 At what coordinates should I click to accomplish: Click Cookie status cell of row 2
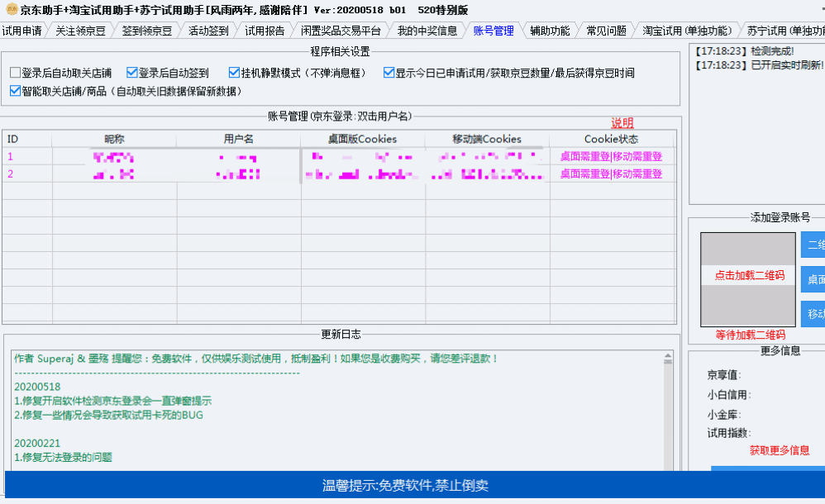612,174
